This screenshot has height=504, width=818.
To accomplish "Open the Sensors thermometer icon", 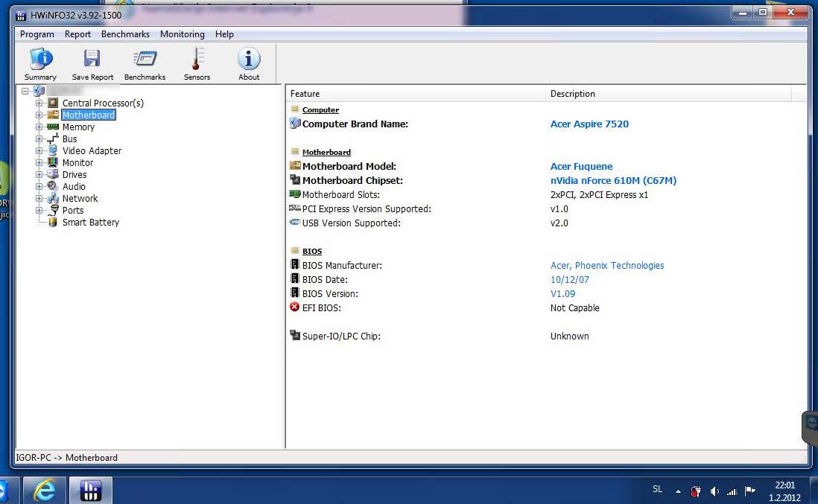I will click(197, 64).
